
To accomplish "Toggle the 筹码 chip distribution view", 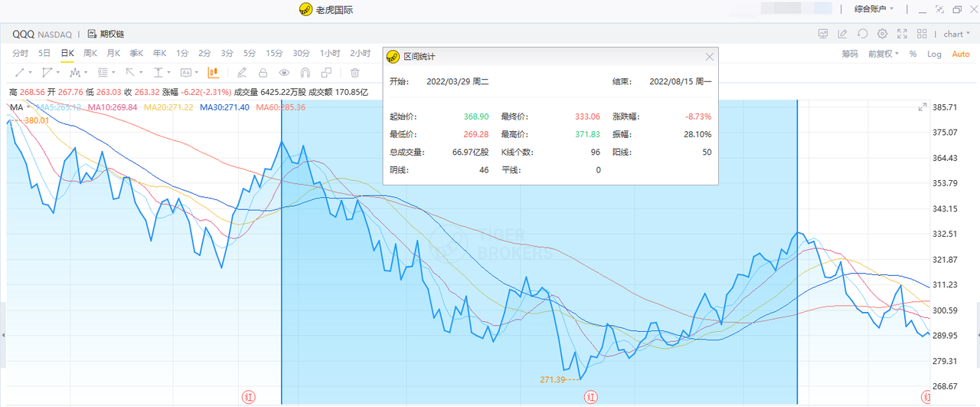I will [x=850, y=54].
